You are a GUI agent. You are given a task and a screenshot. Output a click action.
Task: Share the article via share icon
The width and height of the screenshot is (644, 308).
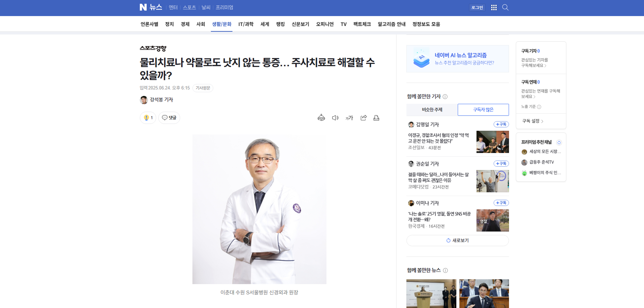(363, 118)
